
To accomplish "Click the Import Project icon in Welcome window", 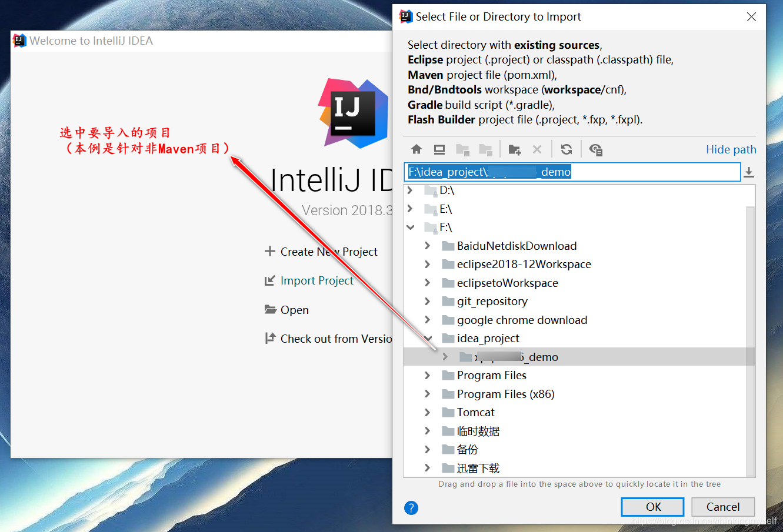I will point(269,280).
